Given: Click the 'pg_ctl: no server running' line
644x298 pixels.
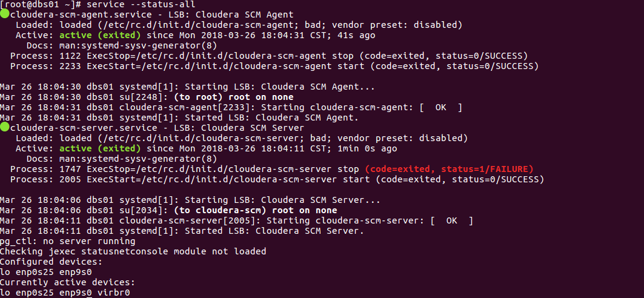Looking at the screenshot, I should coord(67,241).
